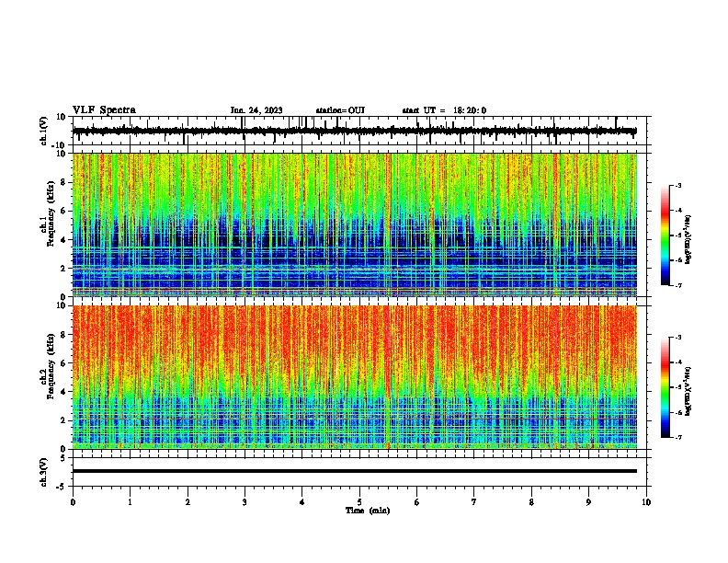Click the date label '24, 2023'
The image size is (728, 563).
pos(265,110)
